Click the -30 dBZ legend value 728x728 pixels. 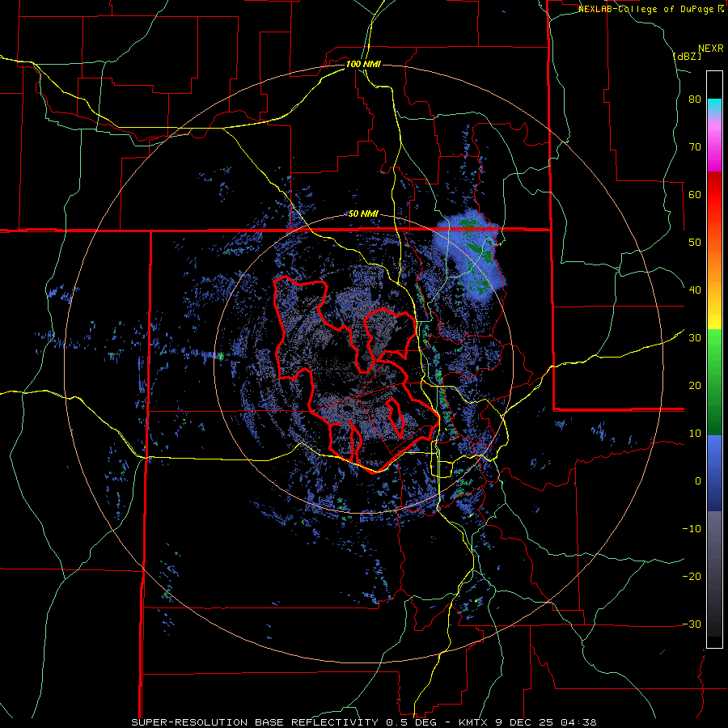tap(692, 624)
